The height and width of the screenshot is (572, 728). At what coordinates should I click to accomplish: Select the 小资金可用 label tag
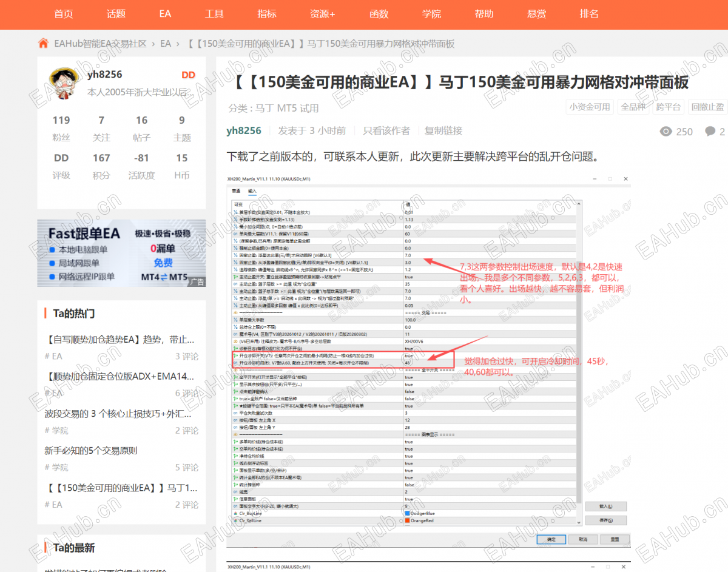click(590, 107)
